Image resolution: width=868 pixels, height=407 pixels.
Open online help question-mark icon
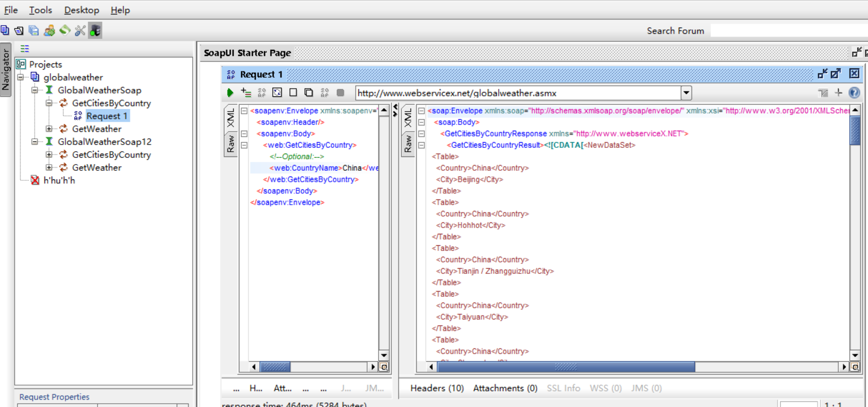tap(854, 93)
